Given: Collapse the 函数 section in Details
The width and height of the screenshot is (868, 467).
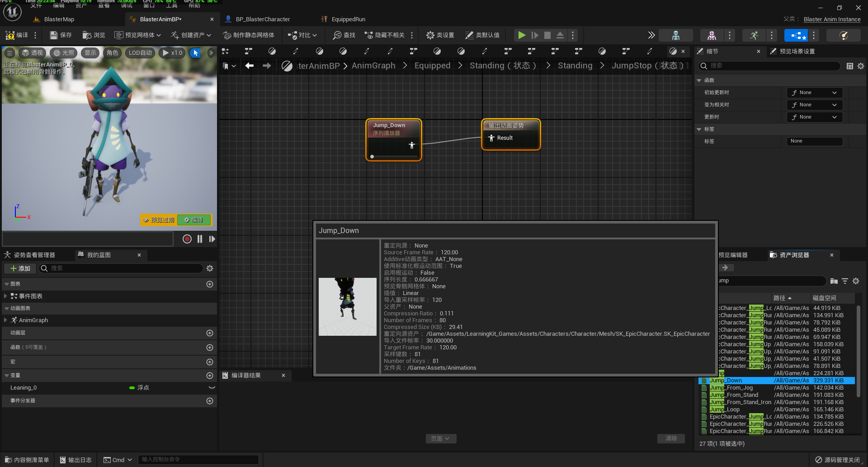Looking at the screenshot, I should (x=699, y=81).
